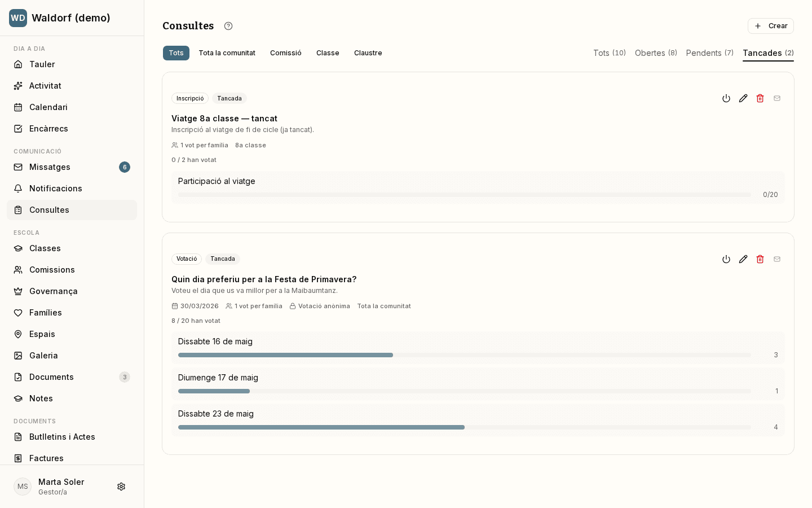Viewport: 812px width, 508px height.
Task: Select the Claustre filter chip
Action: [x=368, y=53]
